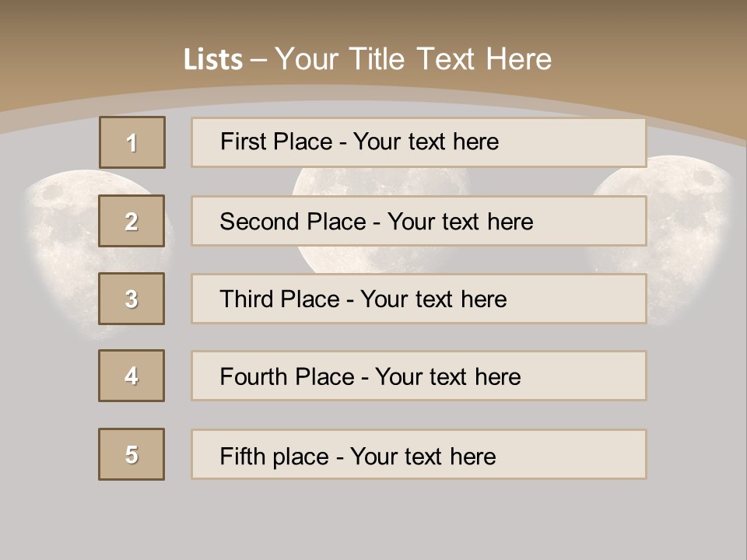Click the center moon between first two rows
The image size is (747, 560).
click(x=381, y=181)
